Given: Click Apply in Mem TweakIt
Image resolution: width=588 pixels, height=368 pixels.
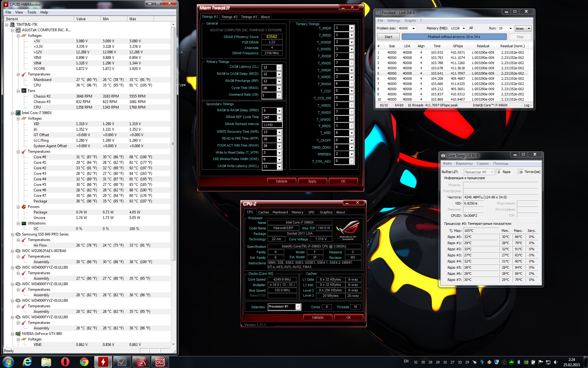Looking at the screenshot, I should point(312,181).
